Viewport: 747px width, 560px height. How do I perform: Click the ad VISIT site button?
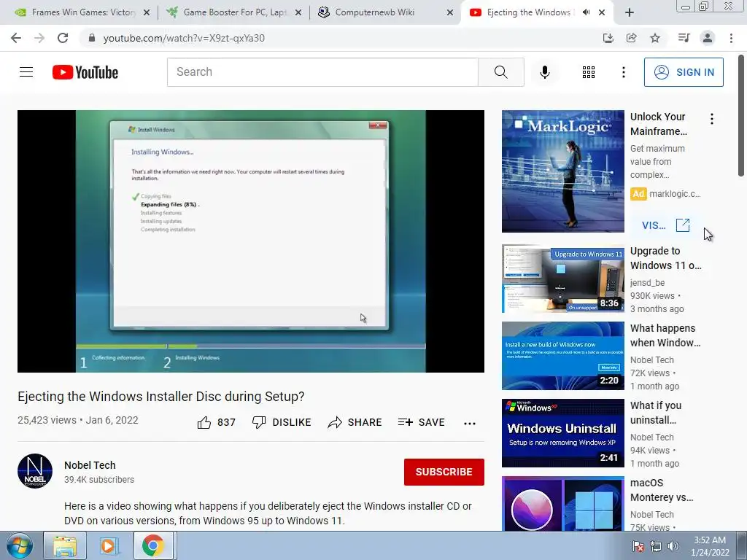point(665,225)
